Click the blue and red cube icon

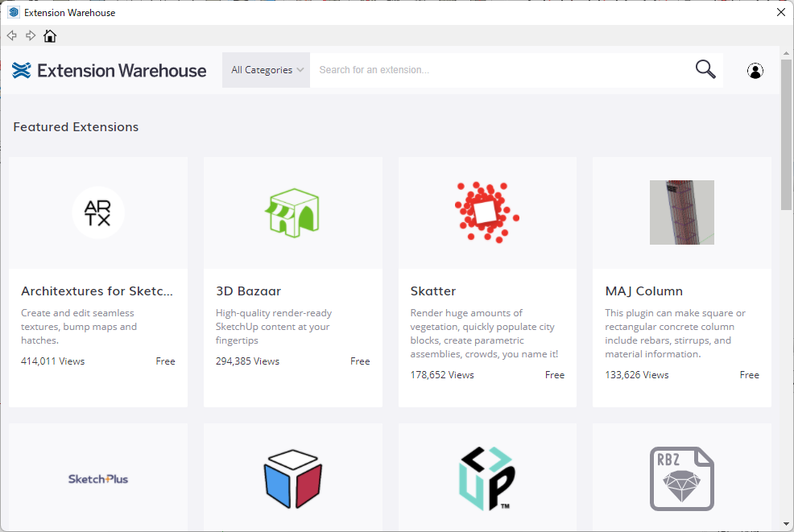coord(292,479)
